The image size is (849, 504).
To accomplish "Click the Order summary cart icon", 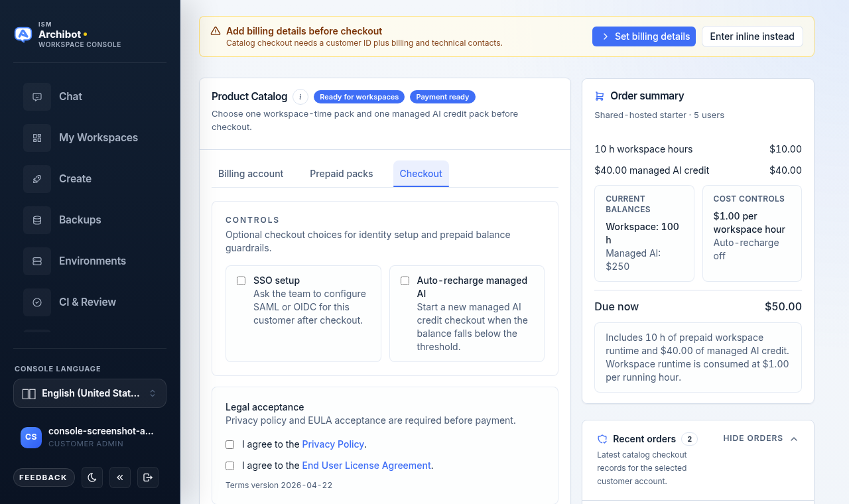I will click(x=600, y=96).
